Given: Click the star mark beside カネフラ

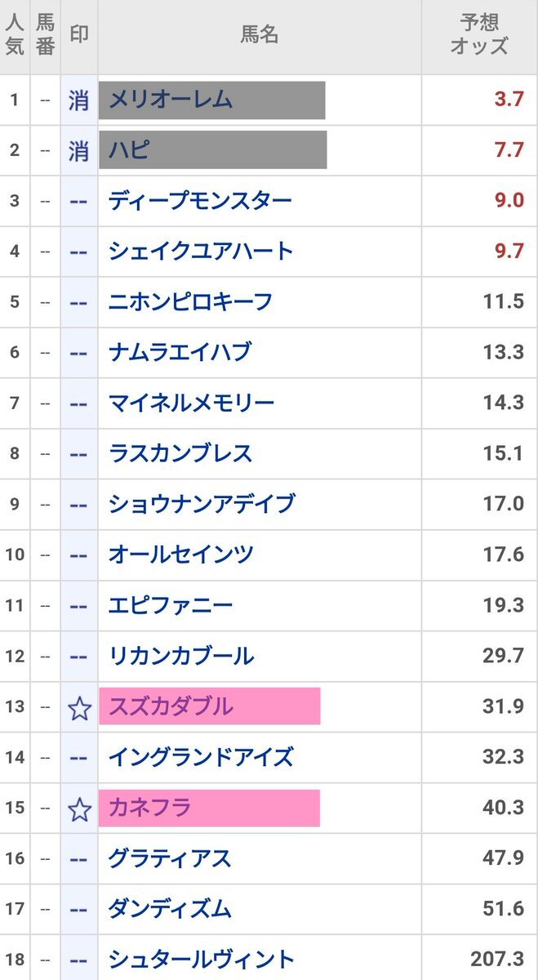Looking at the screenshot, I should click(79, 808).
